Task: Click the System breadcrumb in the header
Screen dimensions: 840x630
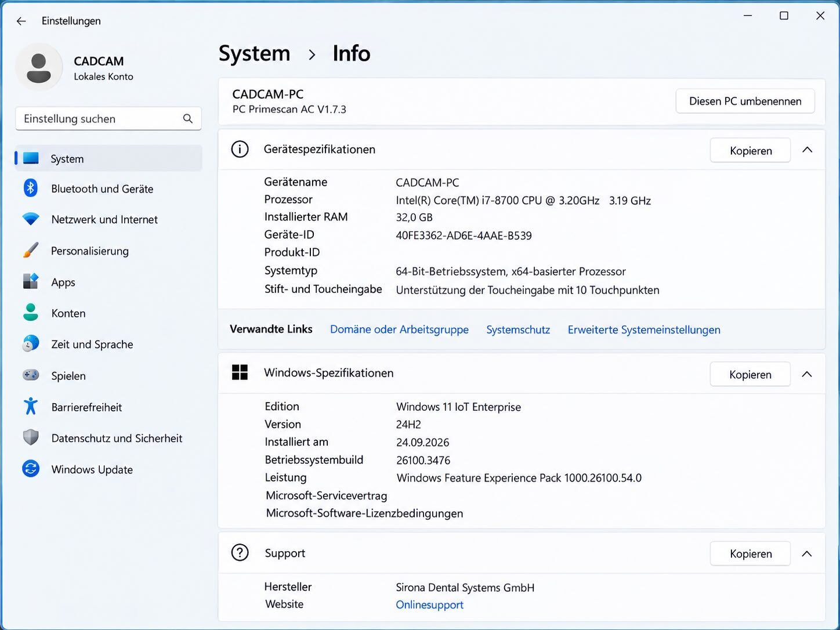Action: click(x=254, y=53)
